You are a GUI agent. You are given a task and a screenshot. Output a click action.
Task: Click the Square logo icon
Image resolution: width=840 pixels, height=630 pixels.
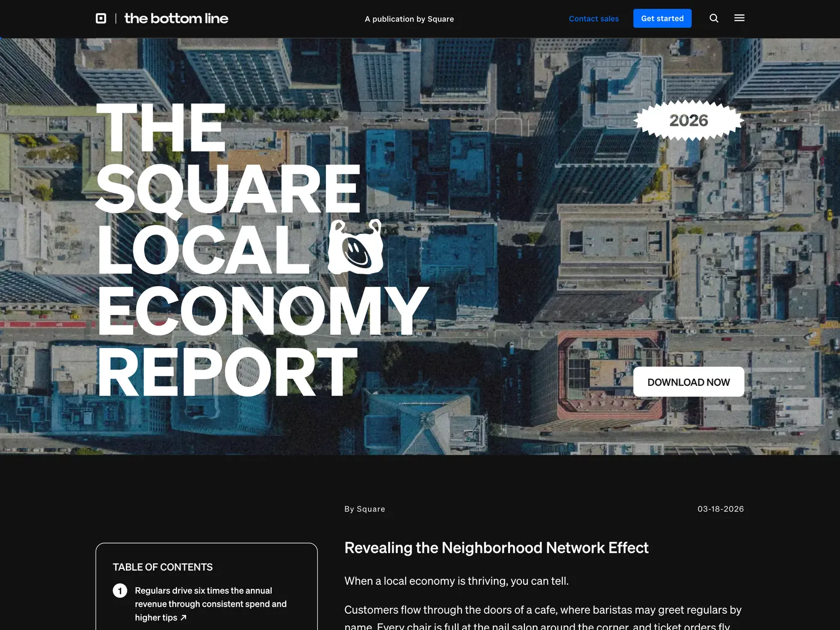[x=101, y=19]
